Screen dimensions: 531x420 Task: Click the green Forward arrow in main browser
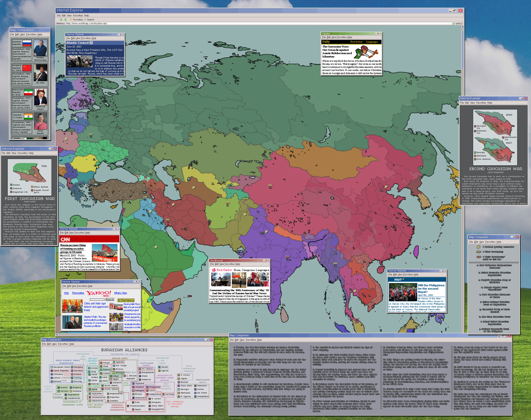65,19
